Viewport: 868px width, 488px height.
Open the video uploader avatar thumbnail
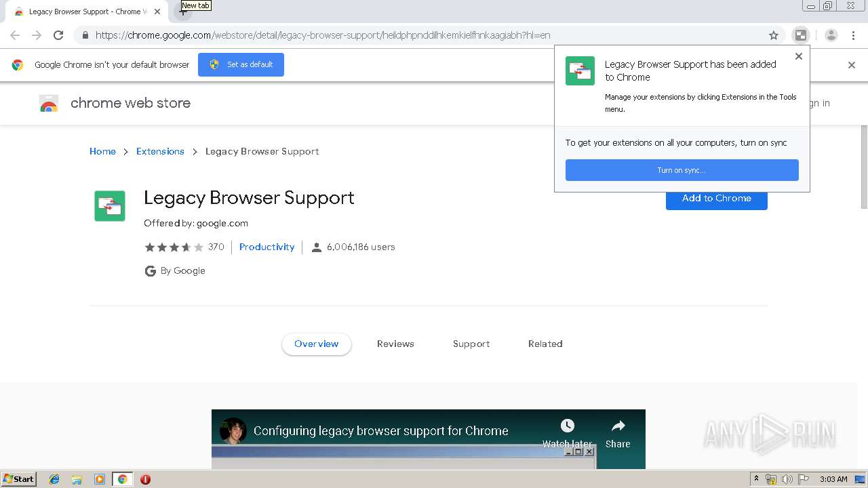(233, 430)
